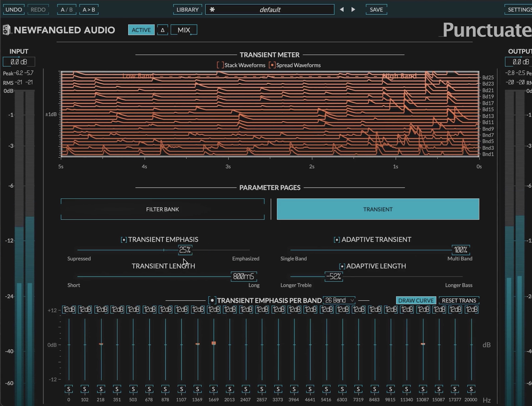Copy A to B with A > B
This screenshot has height=406, width=532.
click(x=89, y=9)
